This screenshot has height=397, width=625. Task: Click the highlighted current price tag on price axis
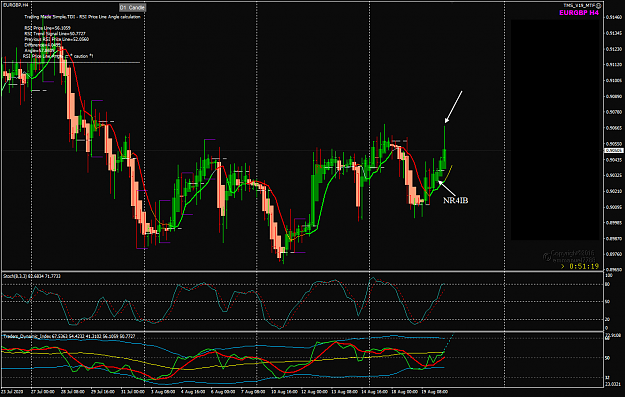point(614,151)
